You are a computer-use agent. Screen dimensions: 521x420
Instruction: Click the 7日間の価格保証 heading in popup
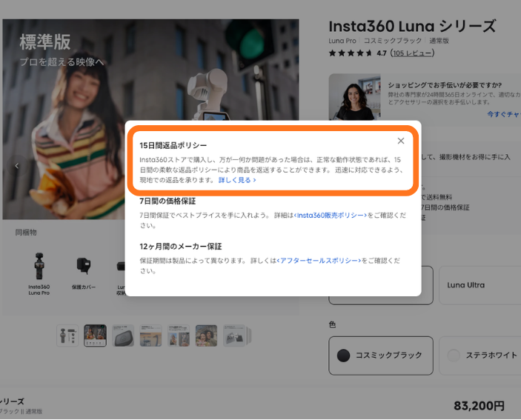point(167,201)
